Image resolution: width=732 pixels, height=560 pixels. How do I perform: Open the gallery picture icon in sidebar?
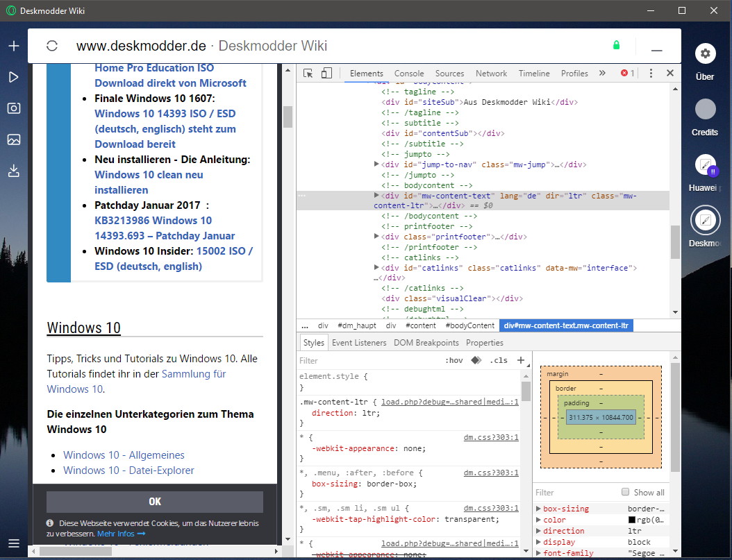14,139
